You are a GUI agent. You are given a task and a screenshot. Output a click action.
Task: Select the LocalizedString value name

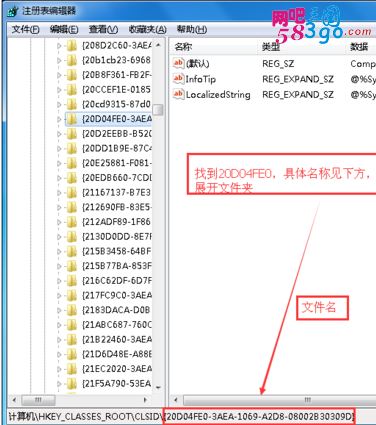(218, 95)
